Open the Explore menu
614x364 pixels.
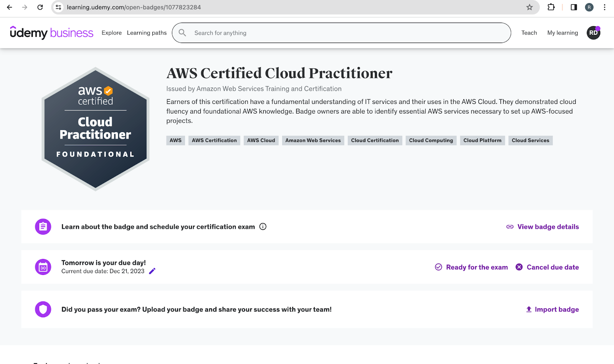(x=112, y=33)
